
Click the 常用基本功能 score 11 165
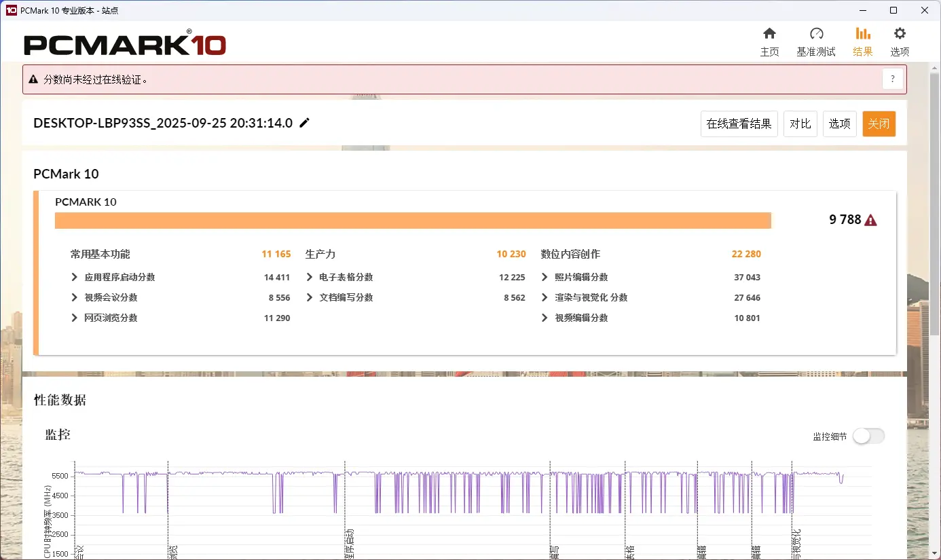pos(276,255)
